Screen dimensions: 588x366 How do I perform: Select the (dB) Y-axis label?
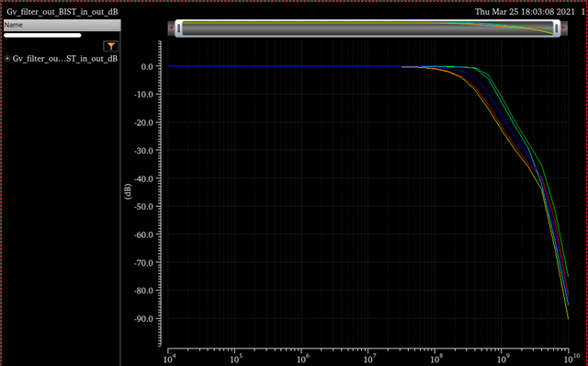128,191
